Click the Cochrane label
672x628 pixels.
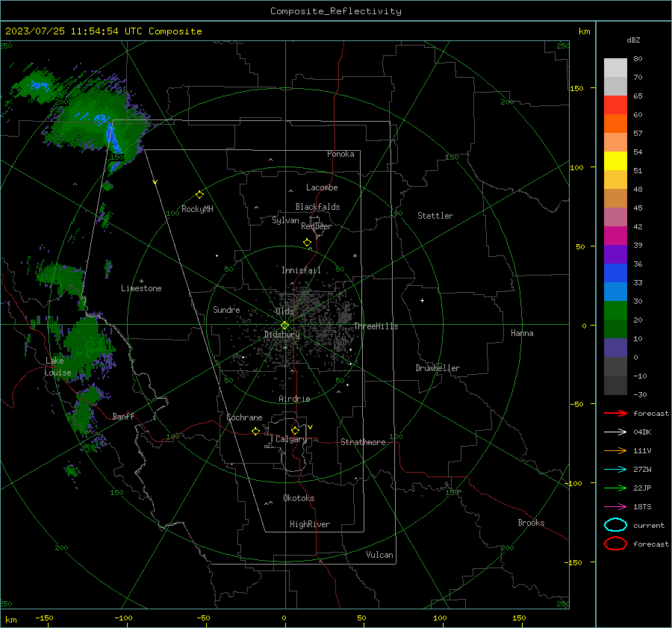(x=244, y=417)
